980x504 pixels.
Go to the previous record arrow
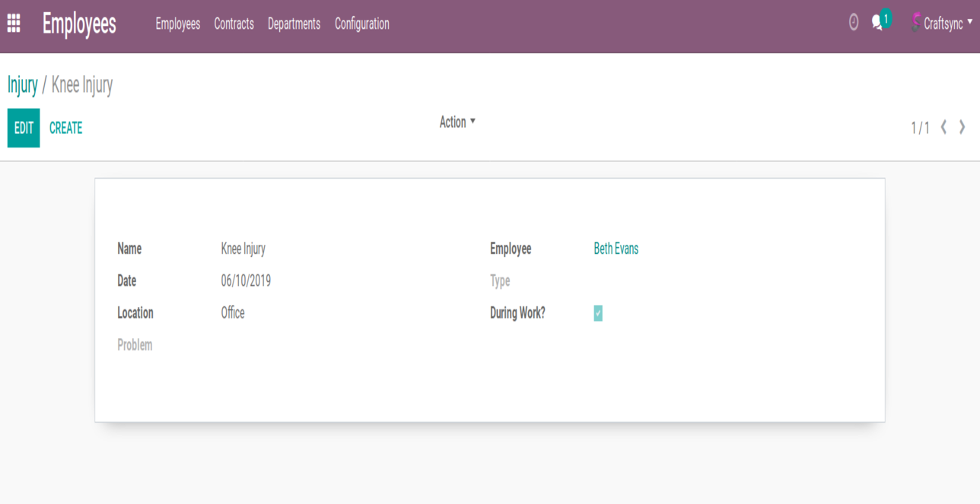[943, 127]
